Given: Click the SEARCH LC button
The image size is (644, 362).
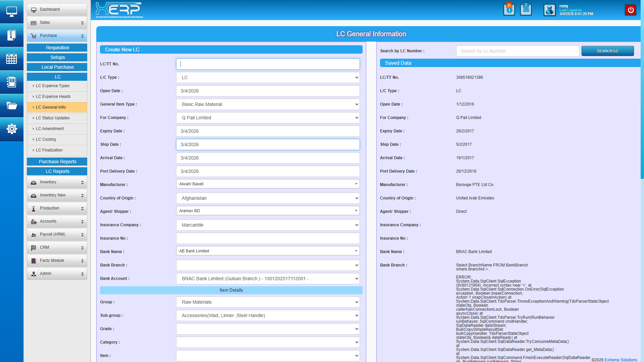Looking at the screenshot, I should (x=607, y=51).
